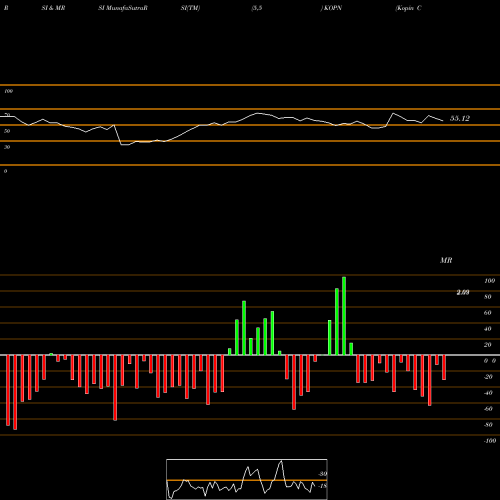Click the KOPN ticker symbol text
The image size is (500, 500).
tap(332, 8)
